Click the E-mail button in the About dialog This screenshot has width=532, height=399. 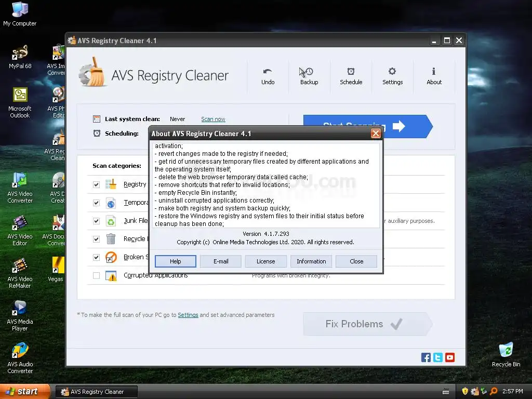click(x=221, y=261)
